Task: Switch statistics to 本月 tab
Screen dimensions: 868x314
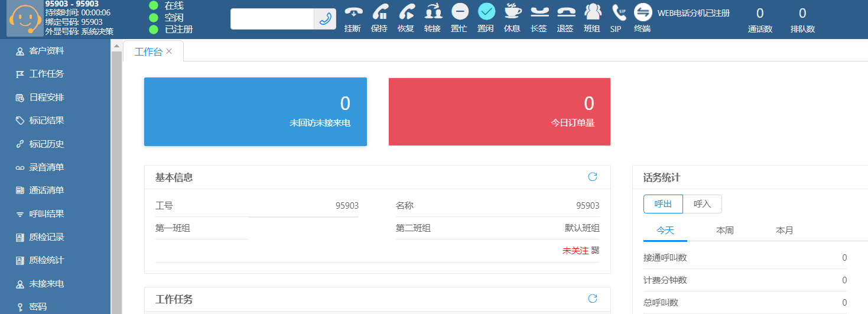Action: click(784, 231)
